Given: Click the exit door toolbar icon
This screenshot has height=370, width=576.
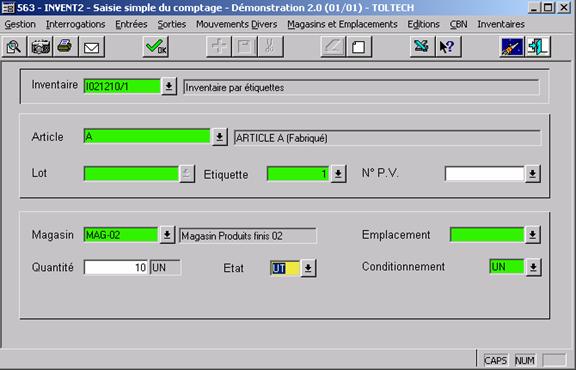Looking at the screenshot, I should tap(538, 47).
